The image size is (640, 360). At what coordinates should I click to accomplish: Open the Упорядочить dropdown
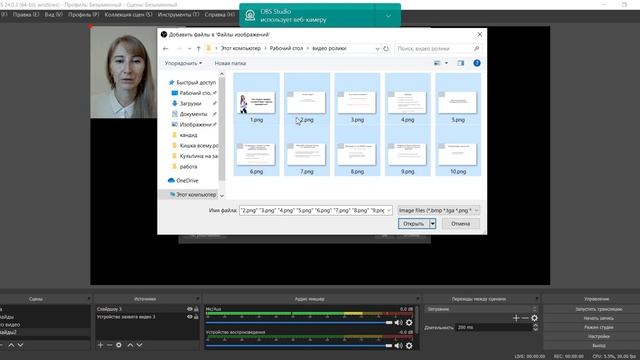tap(183, 63)
